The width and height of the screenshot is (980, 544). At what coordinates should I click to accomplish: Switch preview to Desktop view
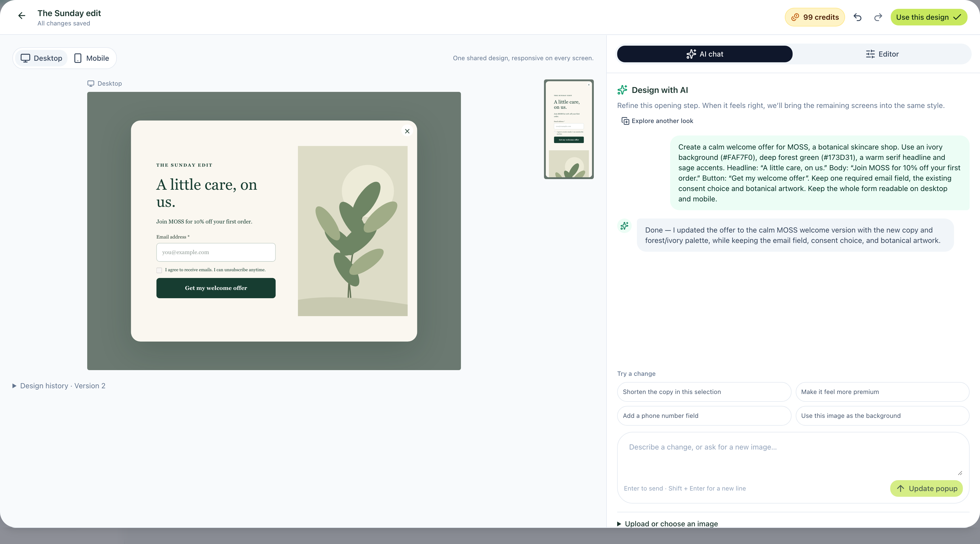[x=42, y=58]
